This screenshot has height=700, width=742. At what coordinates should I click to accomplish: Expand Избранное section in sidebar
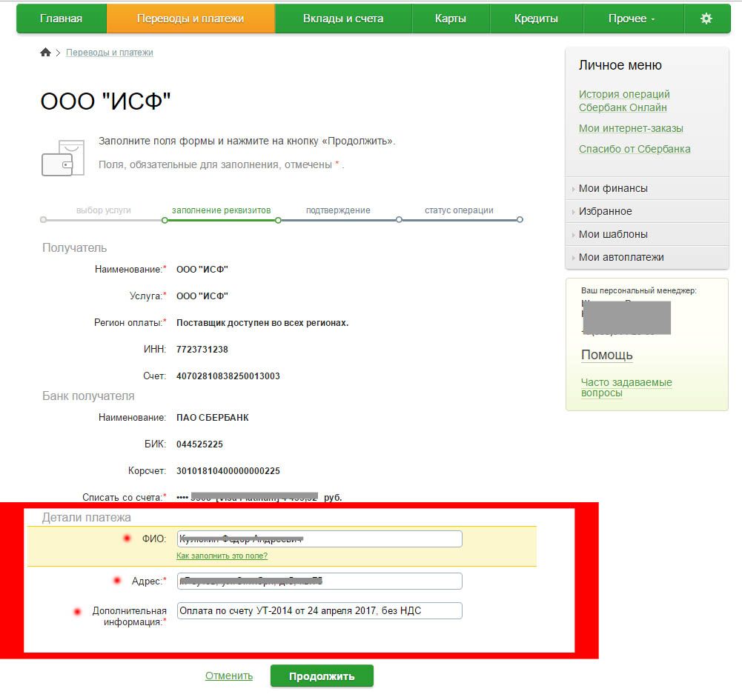click(605, 211)
